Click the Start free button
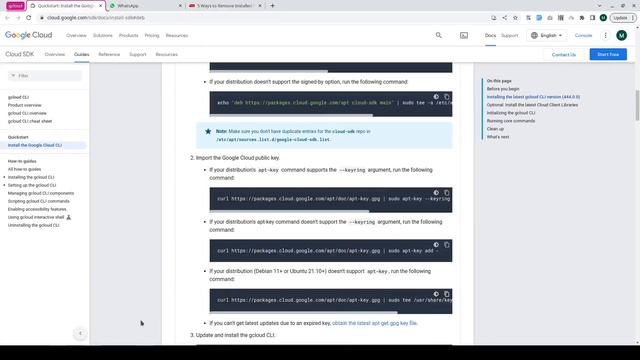This screenshot has width=640, height=360. tap(608, 54)
